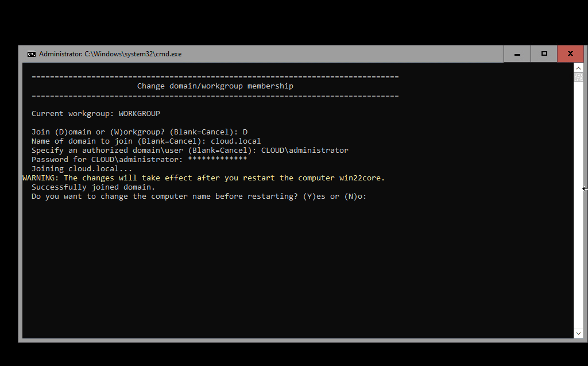Place cursor after the computer name prompt

pyautogui.click(x=373, y=196)
